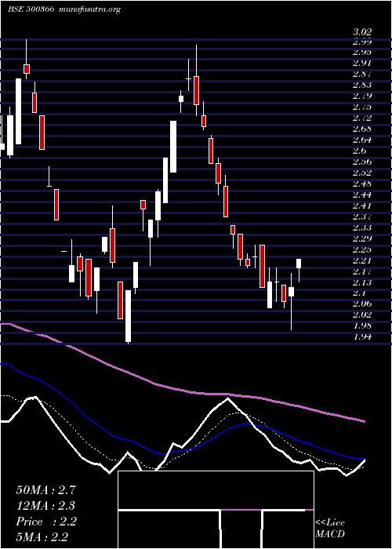Select the 1.94 price axis label

(x=362, y=336)
